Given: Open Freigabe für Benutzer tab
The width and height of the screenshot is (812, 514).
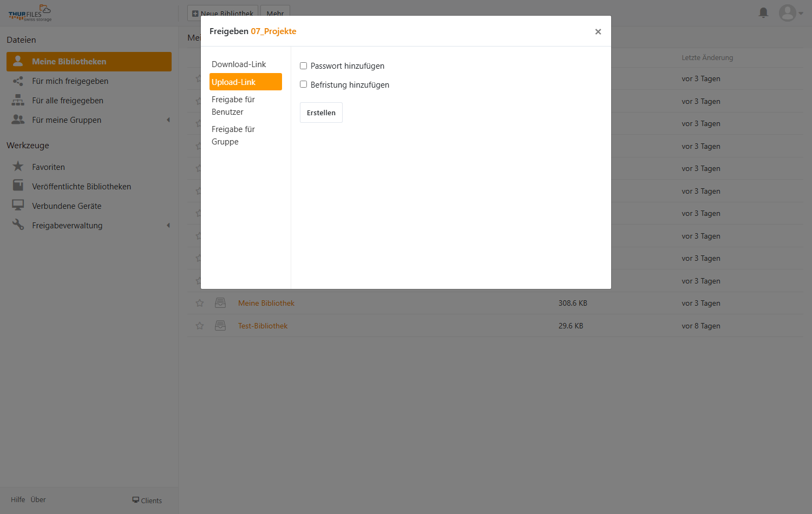Looking at the screenshot, I should pyautogui.click(x=246, y=106).
